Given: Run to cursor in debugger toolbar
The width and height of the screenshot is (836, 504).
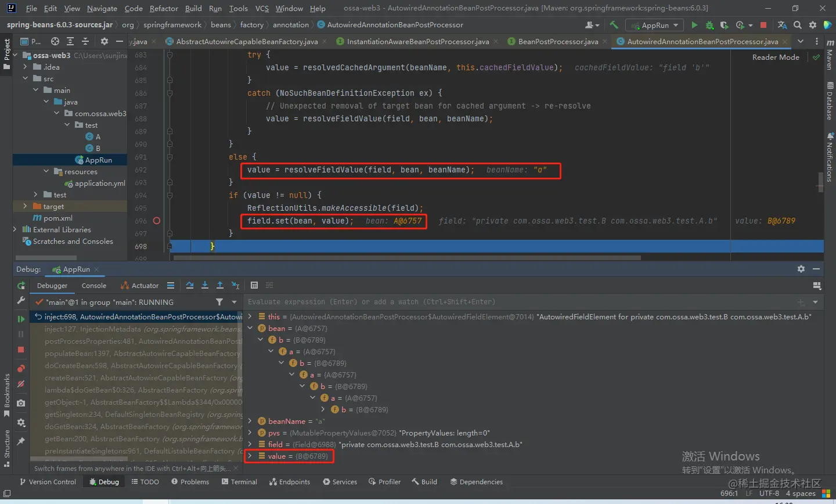Looking at the screenshot, I should [236, 285].
